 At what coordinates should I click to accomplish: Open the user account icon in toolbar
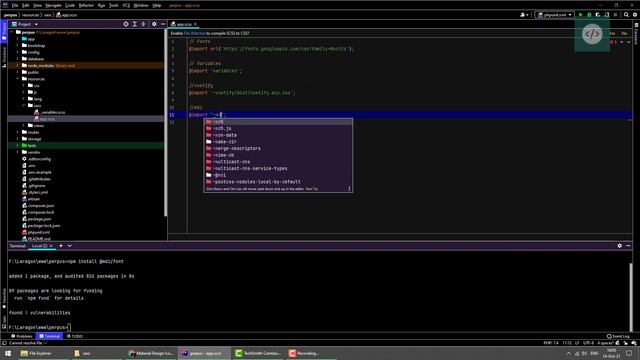524,15
